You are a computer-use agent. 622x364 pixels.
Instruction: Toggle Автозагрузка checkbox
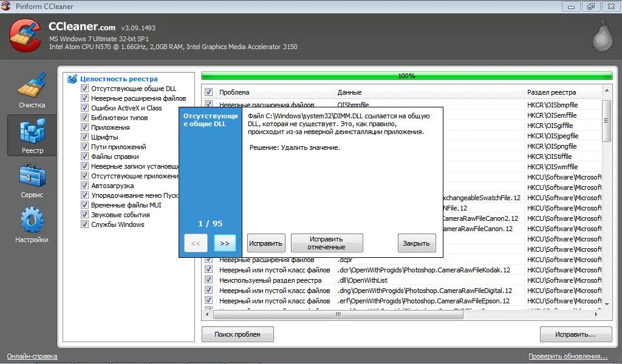click(x=84, y=186)
